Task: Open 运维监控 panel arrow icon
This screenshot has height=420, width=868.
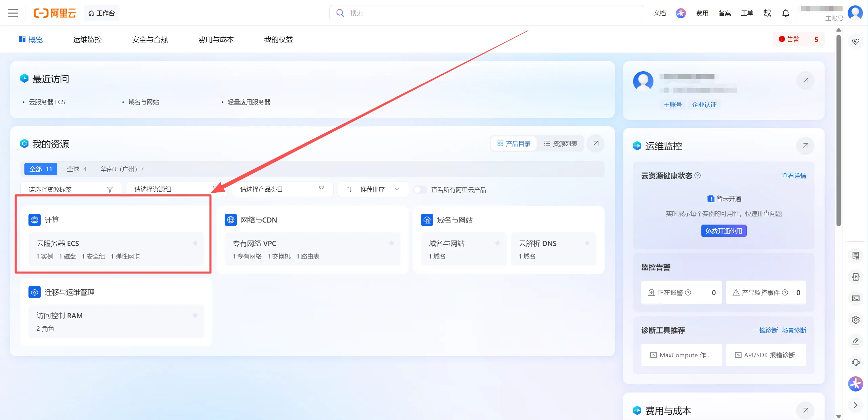Action: pyautogui.click(x=806, y=146)
